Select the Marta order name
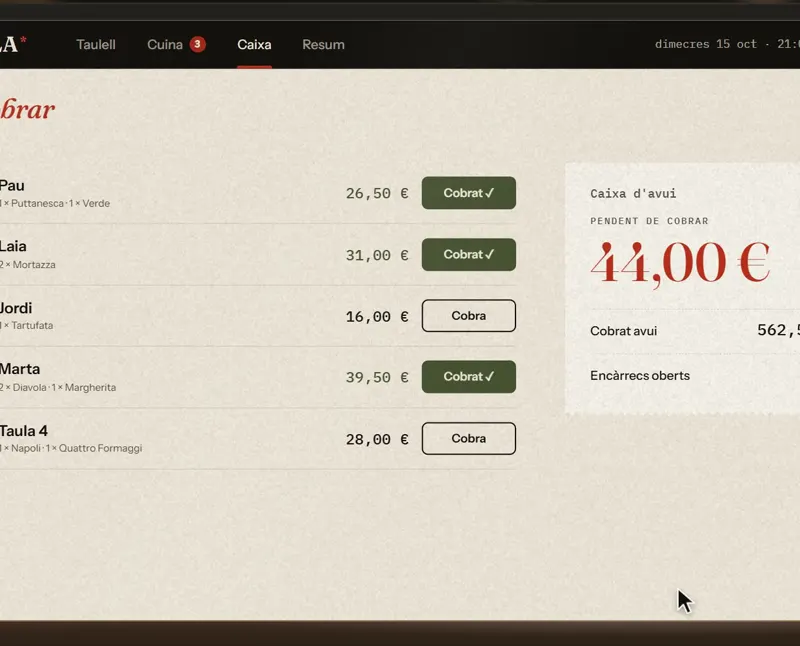800x646 pixels. coord(20,369)
